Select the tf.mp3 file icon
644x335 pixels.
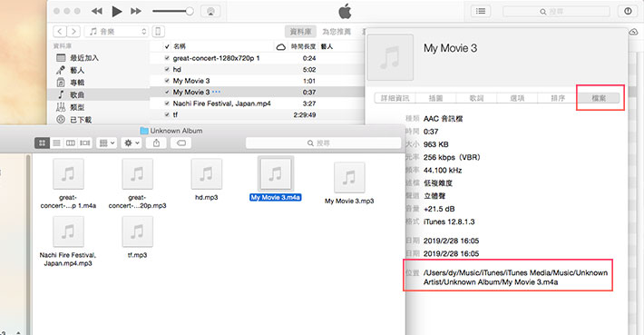(x=137, y=232)
